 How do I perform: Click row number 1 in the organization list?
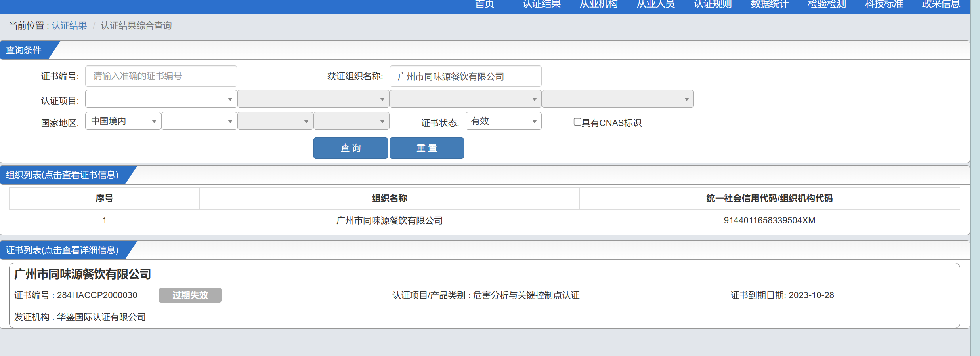[104, 220]
